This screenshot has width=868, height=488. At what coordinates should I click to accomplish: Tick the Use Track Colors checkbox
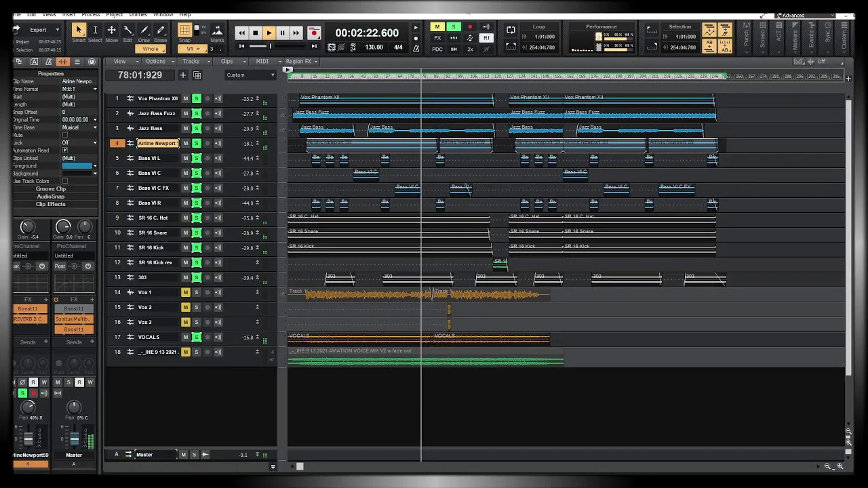pyautogui.click(x=65, y=181)
